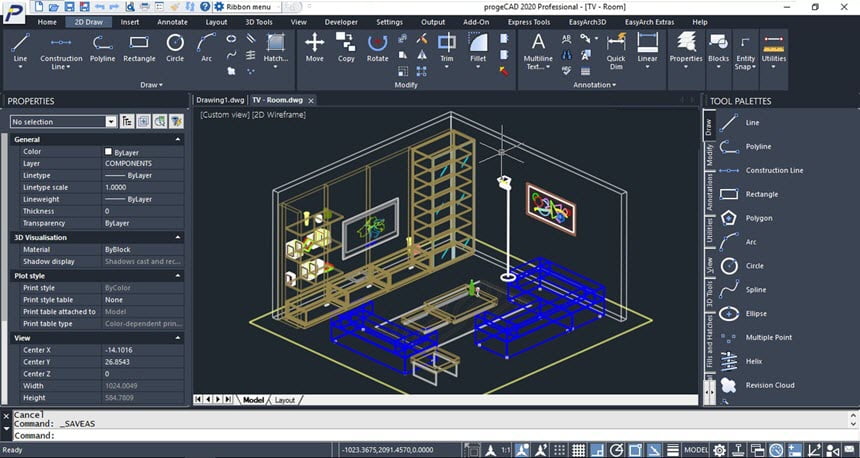
Task: Switch to the Insert ribbon tab
Action: [130, 22]
